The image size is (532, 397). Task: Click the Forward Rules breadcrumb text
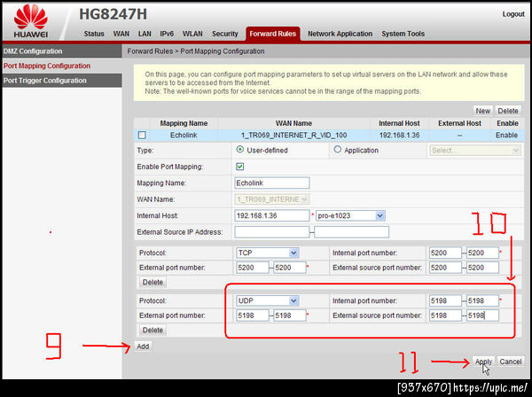[150, 51]
